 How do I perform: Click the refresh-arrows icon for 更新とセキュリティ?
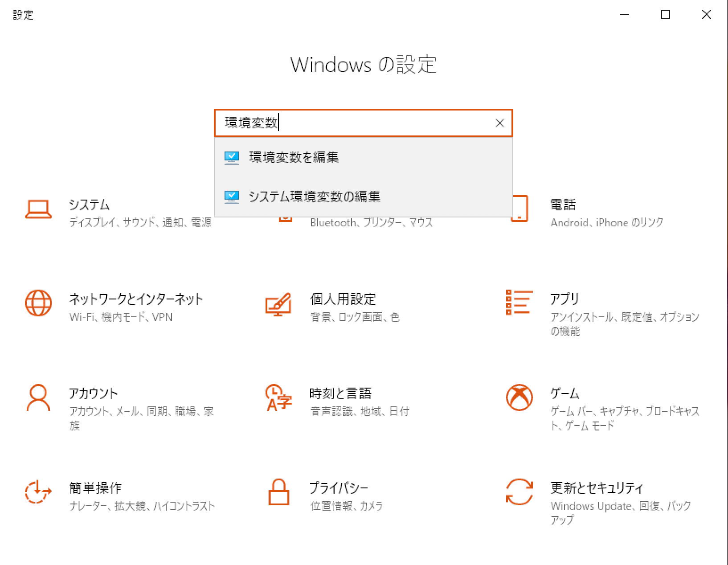[519, 492]
